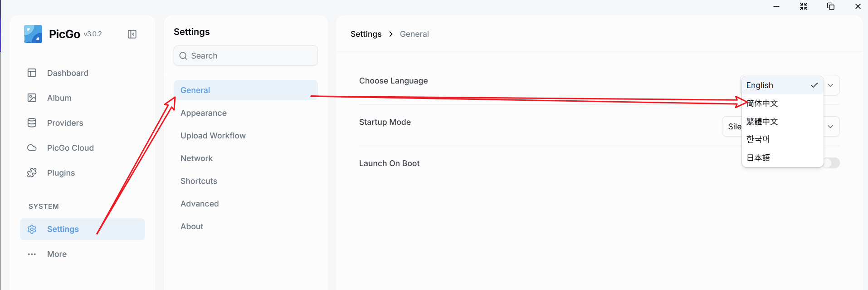Click the PicGo logo icon

tap(33, 34)
